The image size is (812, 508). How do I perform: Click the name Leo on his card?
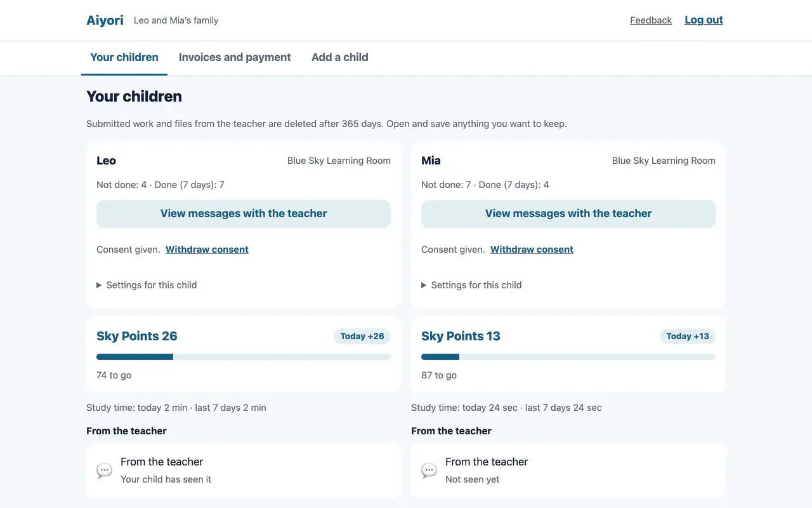(x=106, y=161)
